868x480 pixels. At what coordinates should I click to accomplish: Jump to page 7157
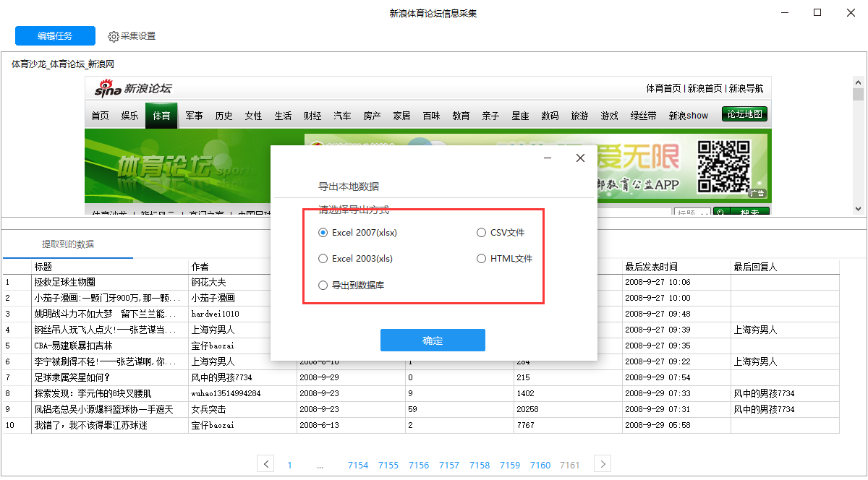(449, 465)
